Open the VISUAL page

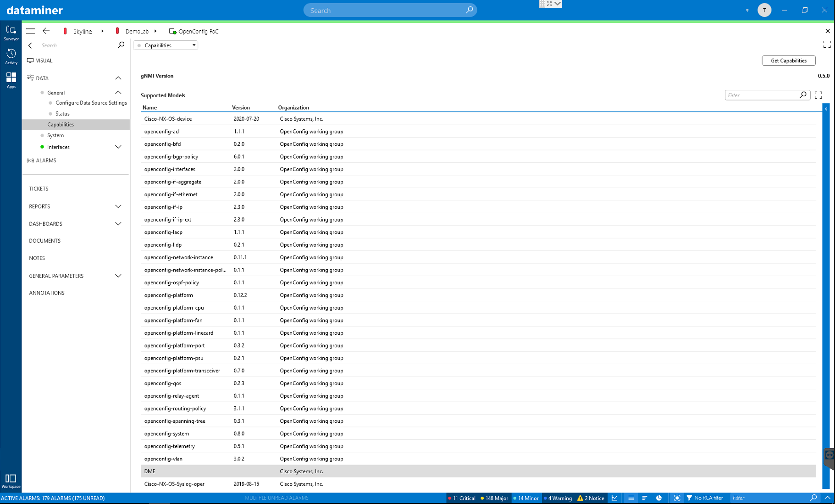pos(44,61)
